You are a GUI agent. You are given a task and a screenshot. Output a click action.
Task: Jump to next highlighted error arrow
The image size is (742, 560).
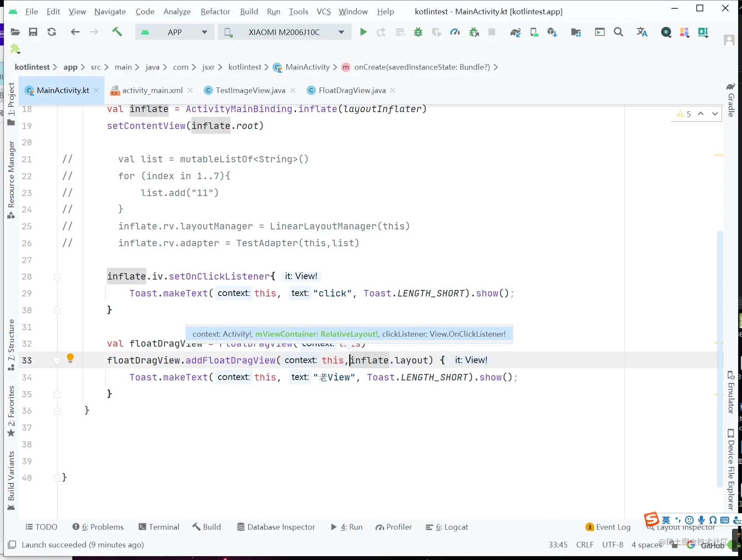click(715, 114)
